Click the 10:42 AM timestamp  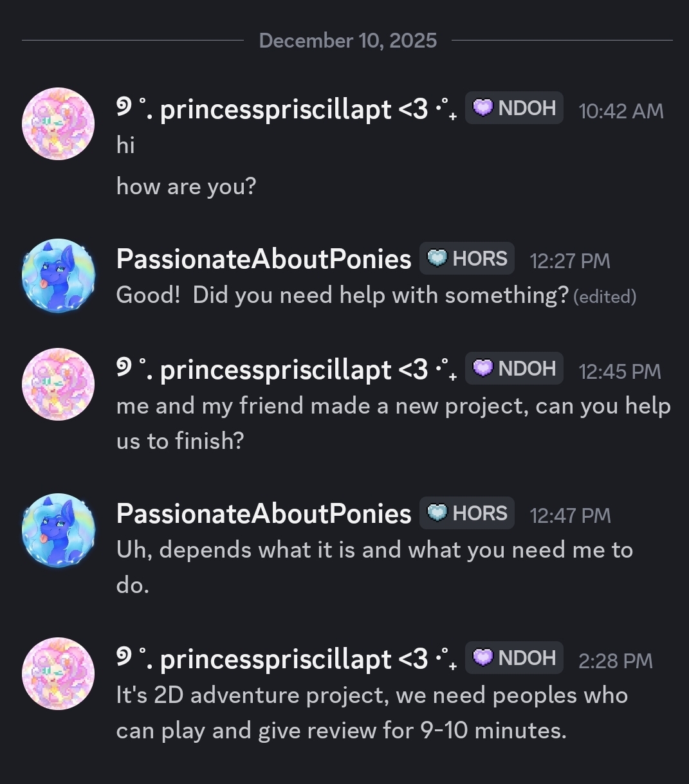621,111
